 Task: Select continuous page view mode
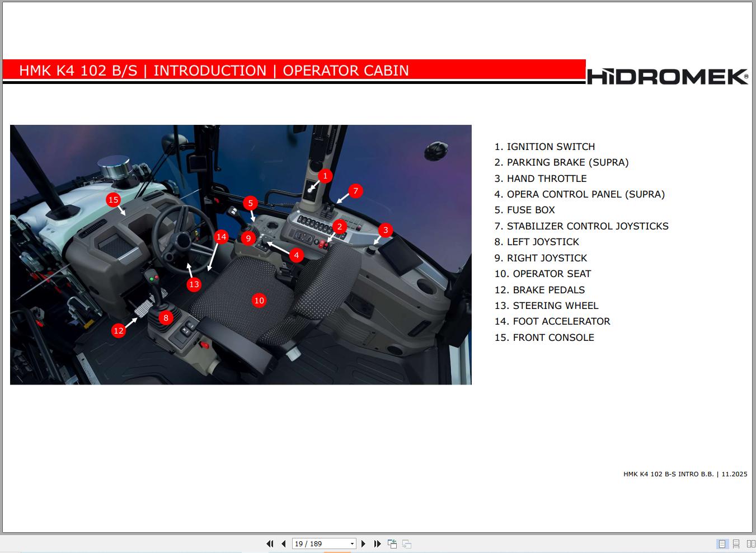point(736,543)
